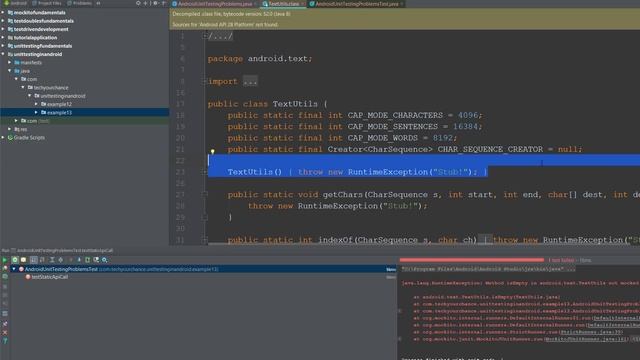Select the com (test) package
640x360 pixels.
pos(38,121)
